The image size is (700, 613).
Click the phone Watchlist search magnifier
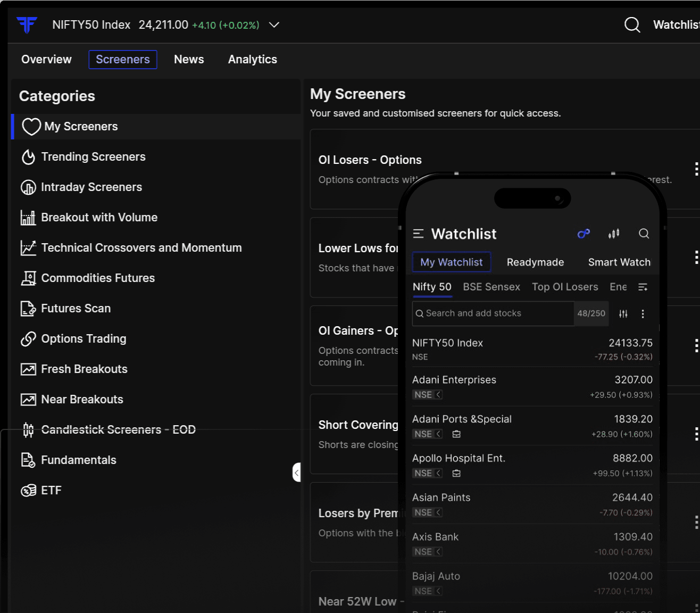point(644,234)
